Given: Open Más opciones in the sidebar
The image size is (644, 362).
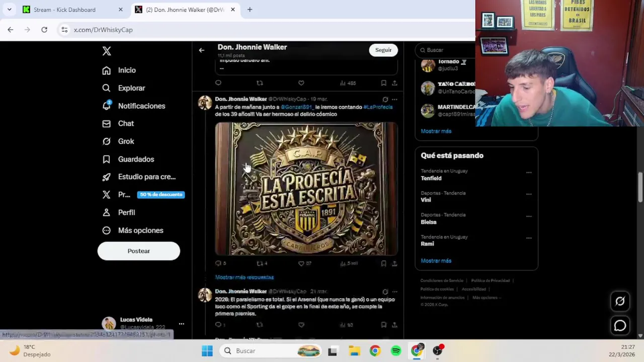Looking at the screenshot, I should pyautogui.click(x=133, y=230).
